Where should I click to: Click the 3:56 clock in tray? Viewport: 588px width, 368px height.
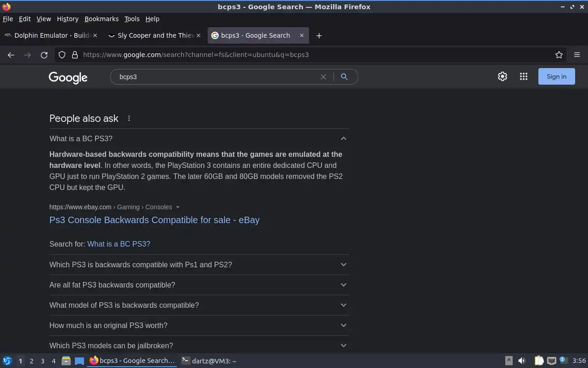tap(579, 361)
